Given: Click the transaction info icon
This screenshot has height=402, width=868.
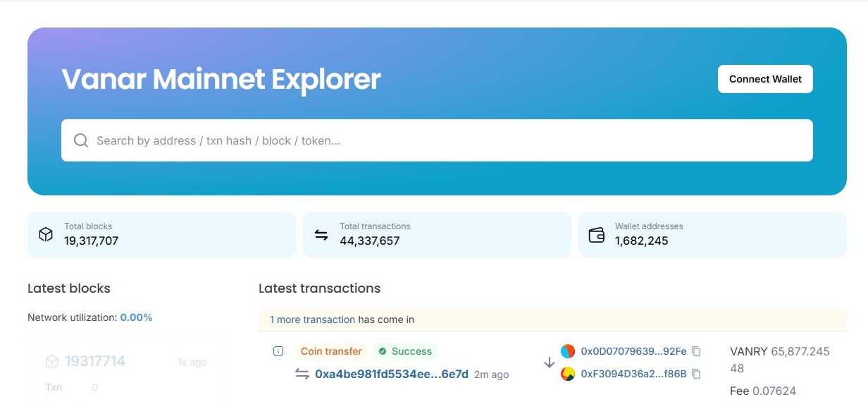Looking at the screenshot, I should coord(278,351).
